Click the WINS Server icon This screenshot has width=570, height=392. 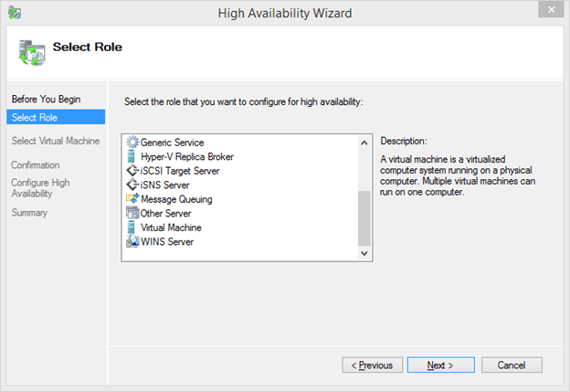(x=132, y=242)
